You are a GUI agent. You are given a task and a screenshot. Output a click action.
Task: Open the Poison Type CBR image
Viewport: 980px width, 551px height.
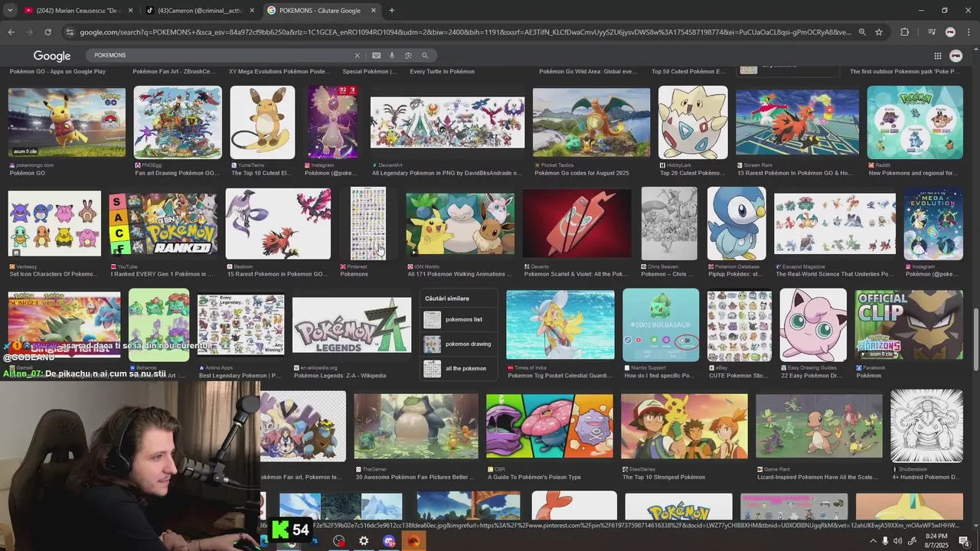click(x=550, y=426)
